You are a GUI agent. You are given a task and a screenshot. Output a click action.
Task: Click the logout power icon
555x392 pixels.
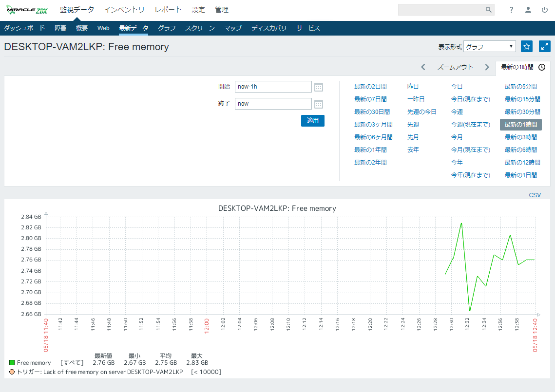click(545, 10)
